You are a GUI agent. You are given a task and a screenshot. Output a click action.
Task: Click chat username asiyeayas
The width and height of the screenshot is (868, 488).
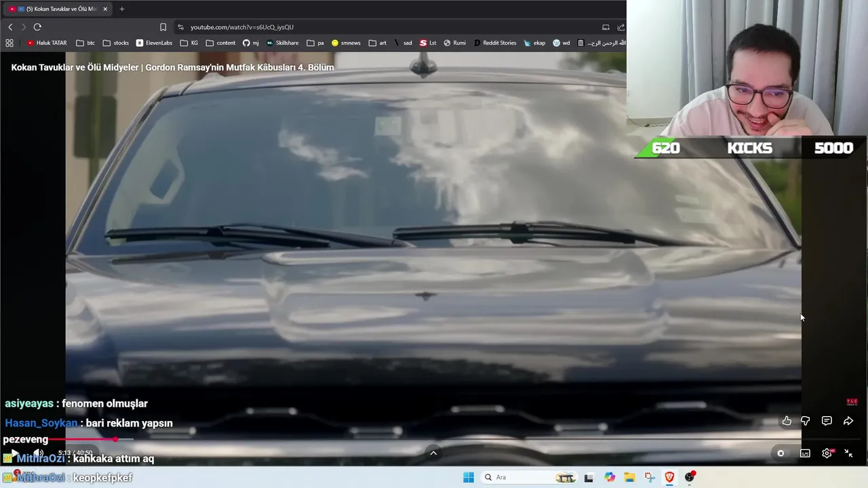pos(29,403)
